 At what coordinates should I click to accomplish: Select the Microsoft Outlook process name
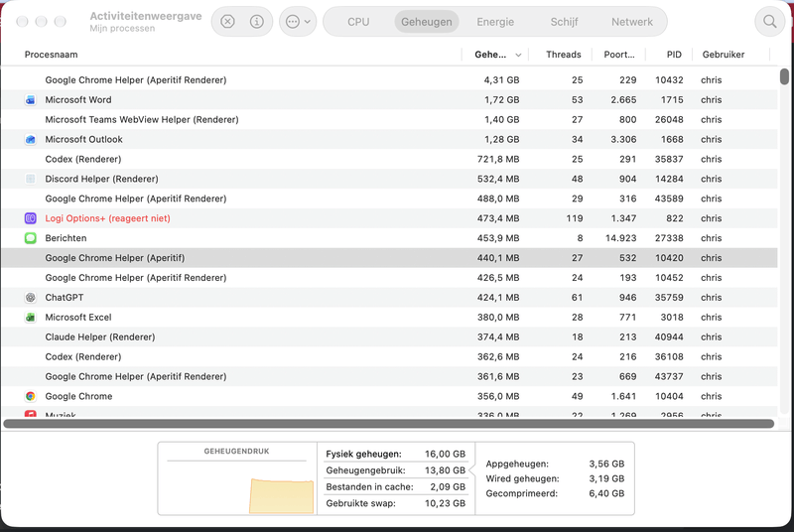[83, 139]
